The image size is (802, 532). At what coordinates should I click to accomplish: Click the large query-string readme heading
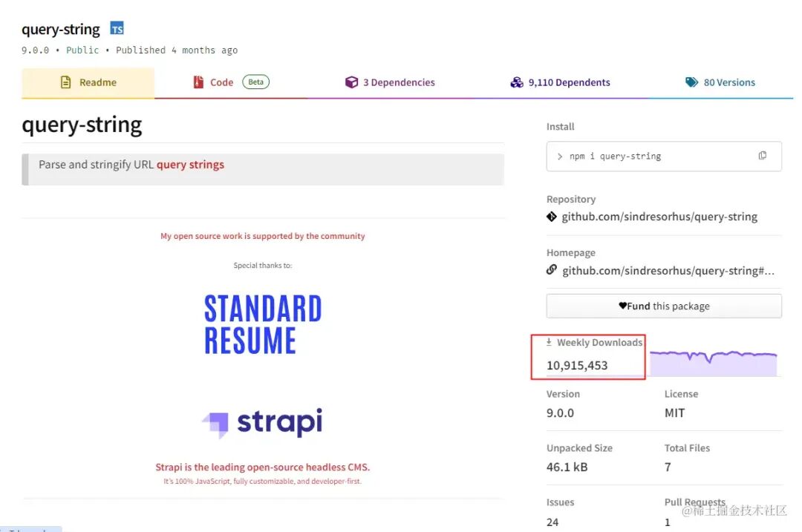[82, 125]
